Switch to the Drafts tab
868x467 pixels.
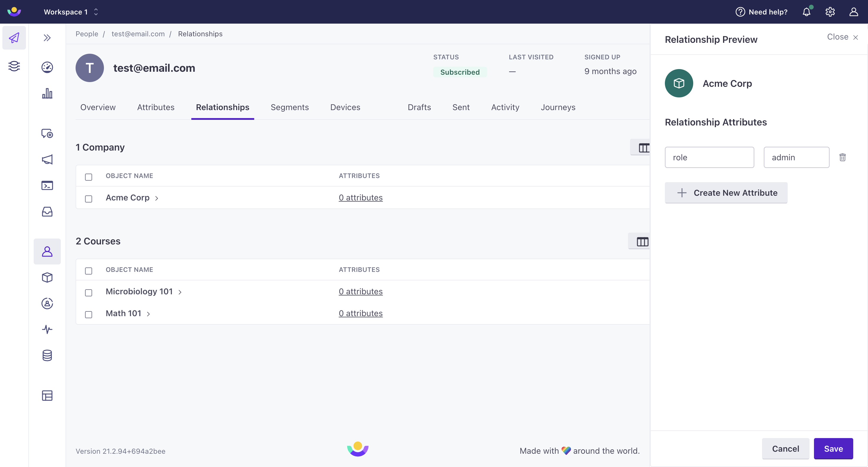click(419, 107)
